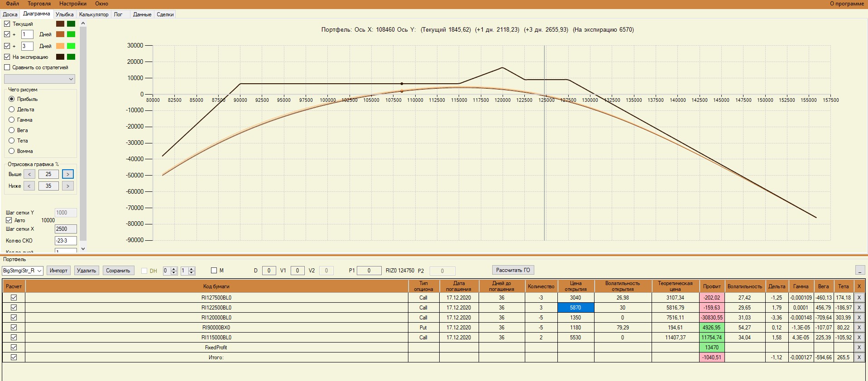Click the V1 input field
The image size is (868, 381).
point(297,271)
